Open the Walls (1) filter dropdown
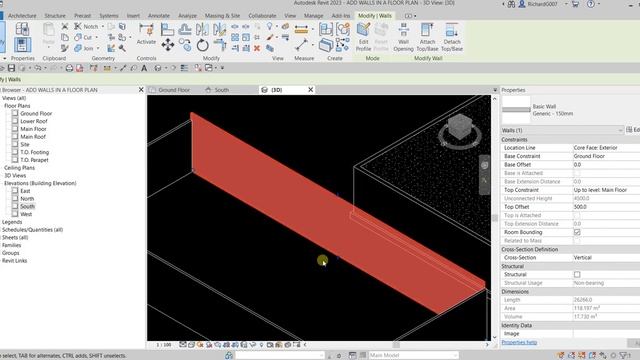Screen dimensions: 640x360 [562, 130]
